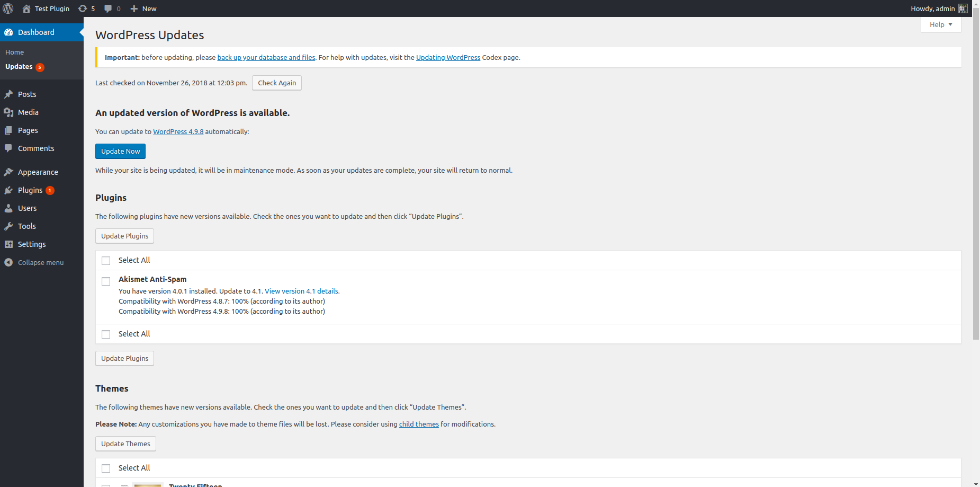Click the Settings sliders icon

click(8, 244)
